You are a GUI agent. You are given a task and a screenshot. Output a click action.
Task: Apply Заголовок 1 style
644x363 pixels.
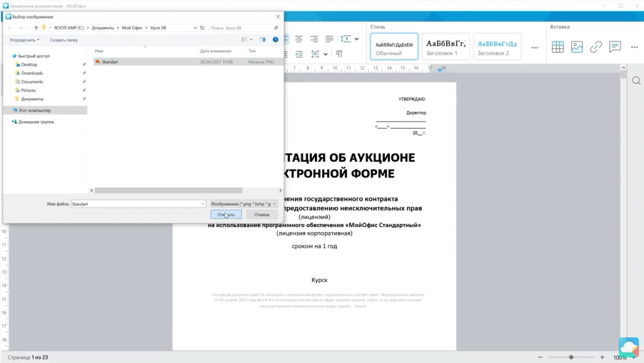tap(446, 47)
